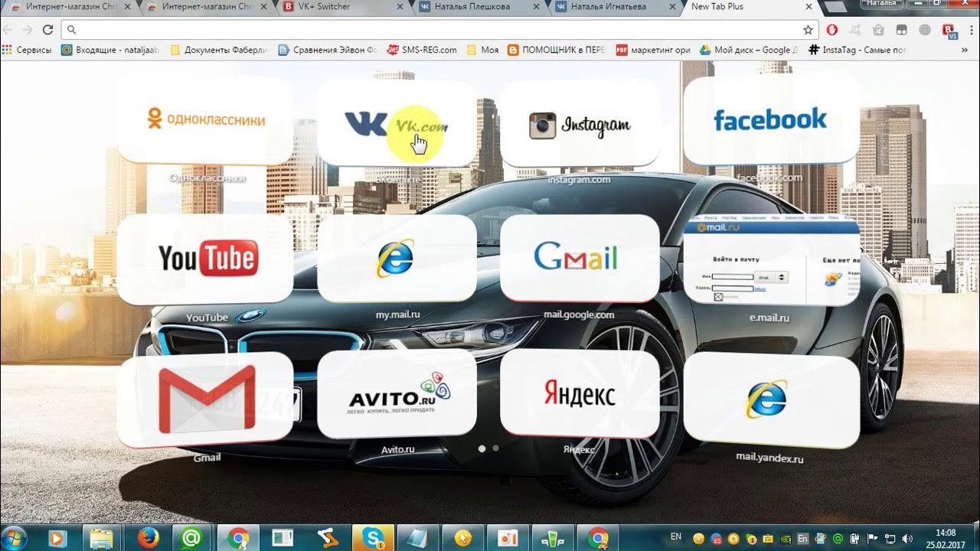Open the VK.com speed dial tile
Image resolution: width=980 pixels, height=551 pixels.
coord(397,122)
